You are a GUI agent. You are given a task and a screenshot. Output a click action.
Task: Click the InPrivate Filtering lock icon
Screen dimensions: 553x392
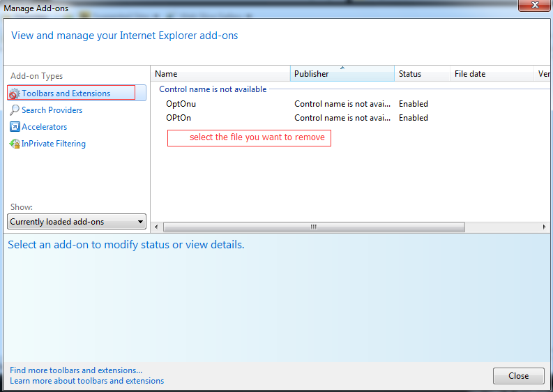pyautogui.click(x=15, y=144)
